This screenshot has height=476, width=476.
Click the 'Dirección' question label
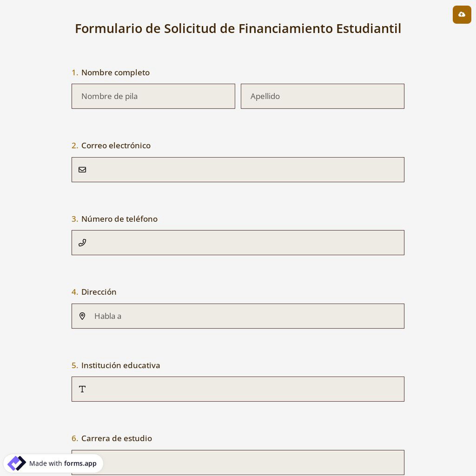coord(99,292)
